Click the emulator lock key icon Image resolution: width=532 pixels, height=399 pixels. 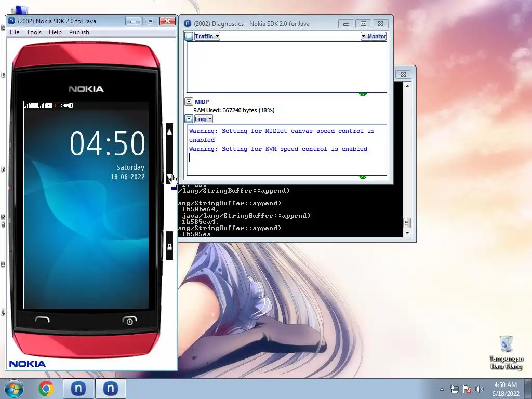click(169, 246)
